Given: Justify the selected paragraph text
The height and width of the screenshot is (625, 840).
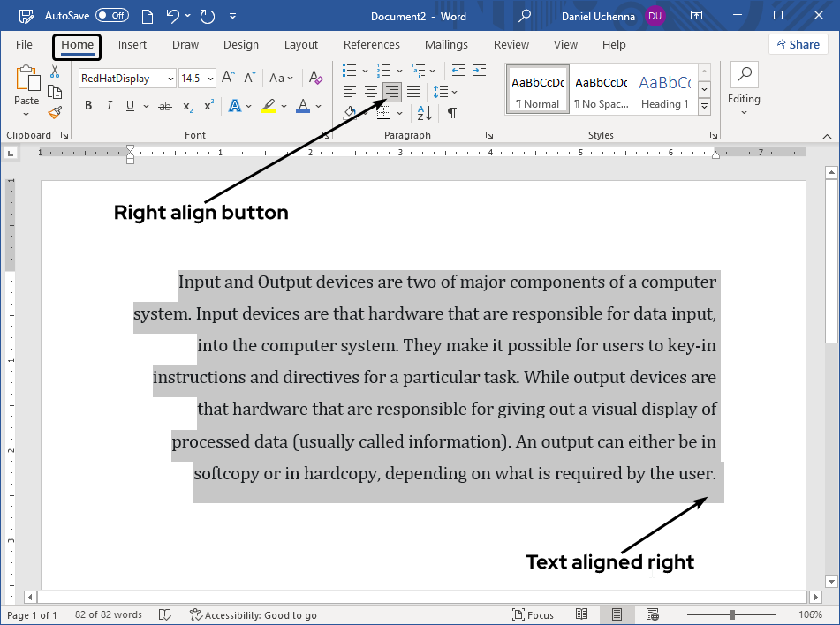Looking at the screenshot, I should 413,91.
